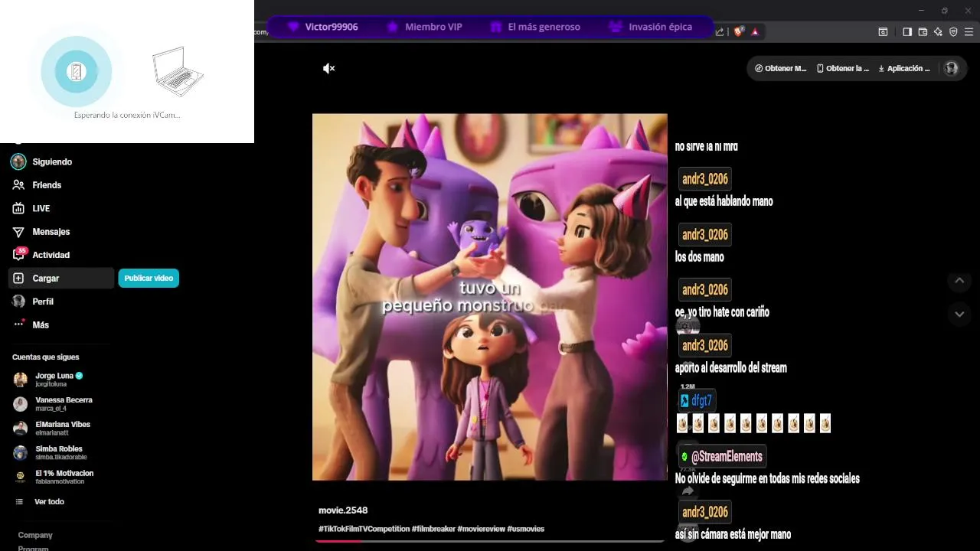Click the Obtener M... button
Viewport: 980px width, 551px height.
(780, 68)
